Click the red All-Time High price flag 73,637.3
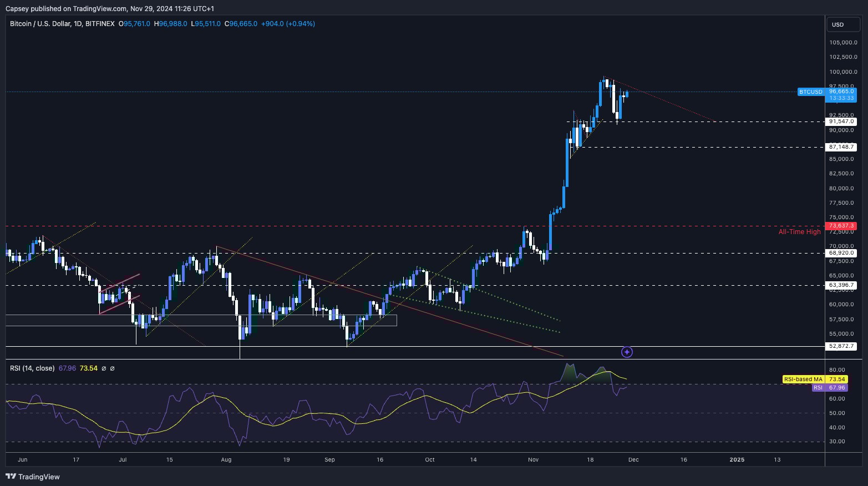The width and height of the screenshot is (868, 486). click(842, 226)
